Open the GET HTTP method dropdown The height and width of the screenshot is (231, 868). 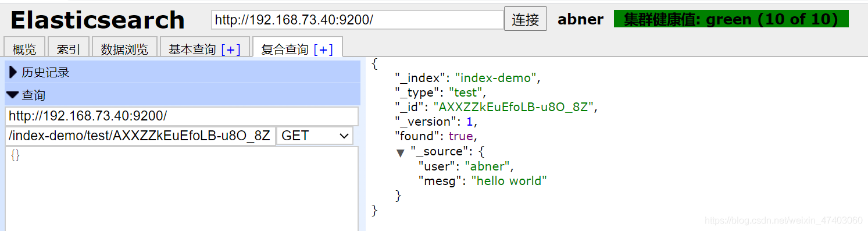point(315,136)
